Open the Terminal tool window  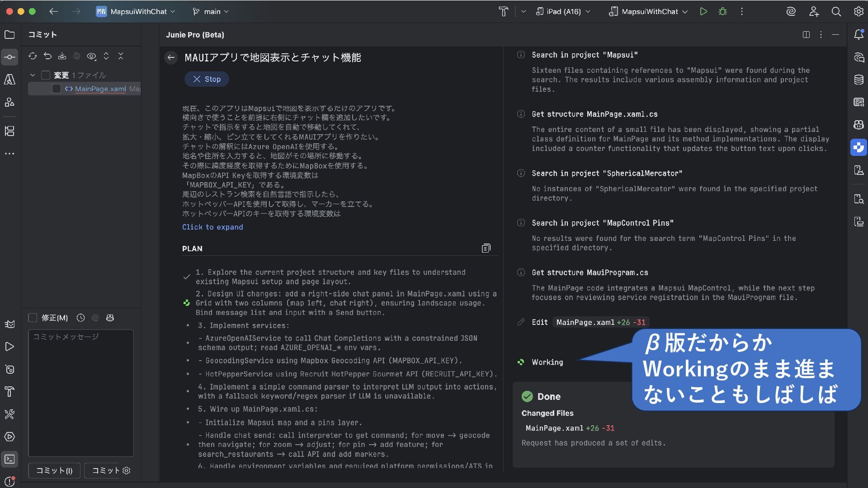click(9, 459)
